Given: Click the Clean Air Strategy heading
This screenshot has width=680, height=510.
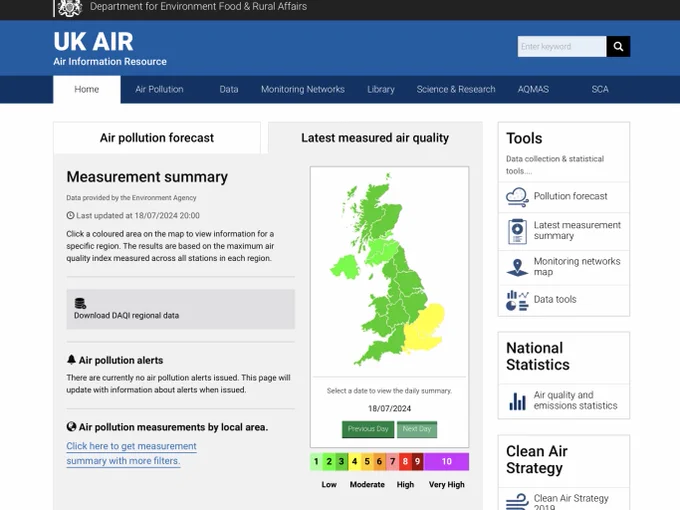Looking at the screenshot, I should pos(537,460).
